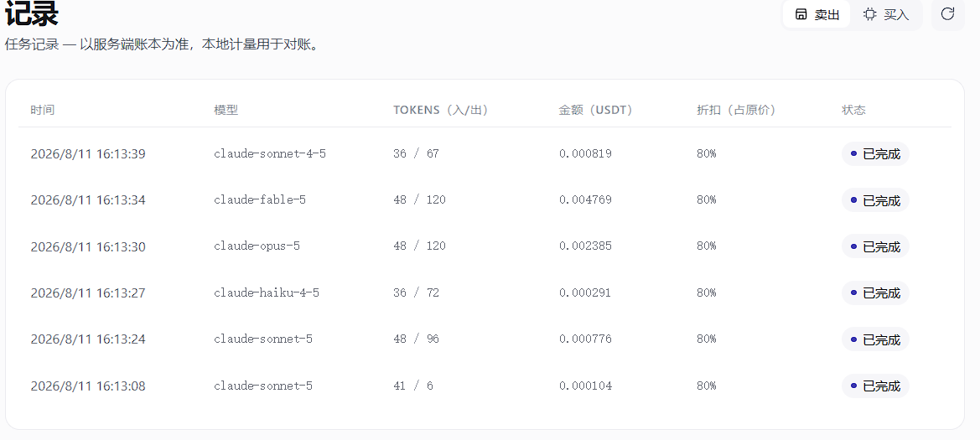Click the refresh icon button
Screen dimensions: 980x440
click(x=947, y=13)
